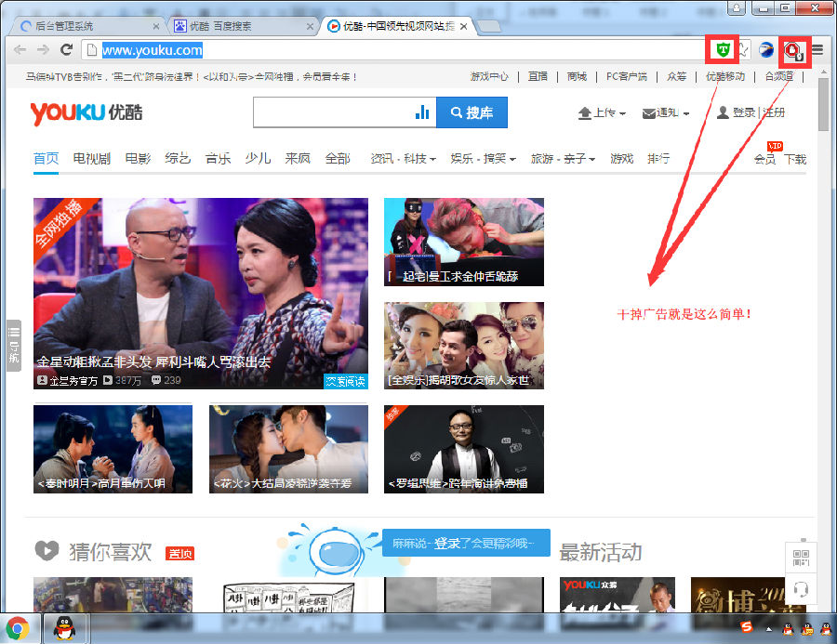Select the 游戏 navigation item
This screenshot has width=837, height=644.
621,159
